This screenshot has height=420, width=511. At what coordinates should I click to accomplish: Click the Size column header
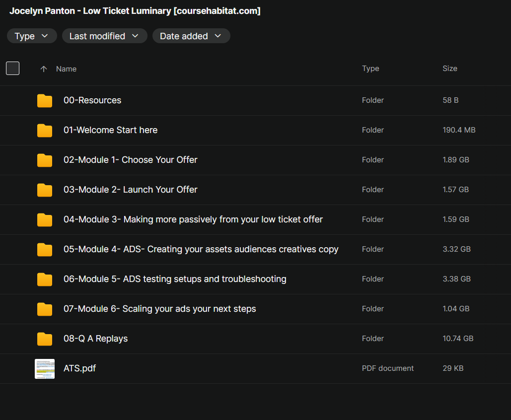(x=450, y=69)
